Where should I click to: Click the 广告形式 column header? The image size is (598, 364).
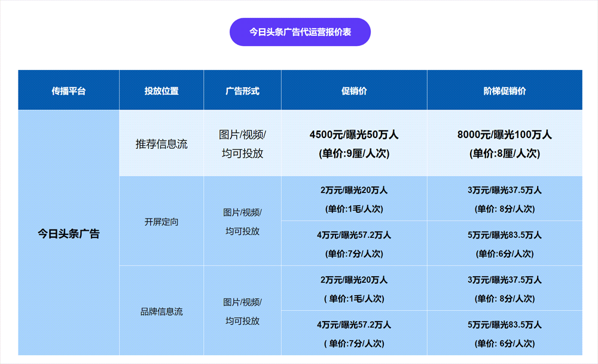[243, 90]
